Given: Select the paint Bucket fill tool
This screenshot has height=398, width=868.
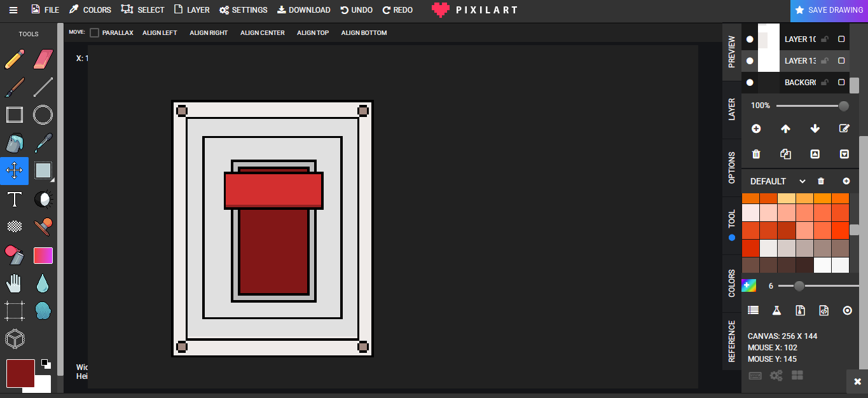Looking at the screenshot, I should [x=15, y=143].
